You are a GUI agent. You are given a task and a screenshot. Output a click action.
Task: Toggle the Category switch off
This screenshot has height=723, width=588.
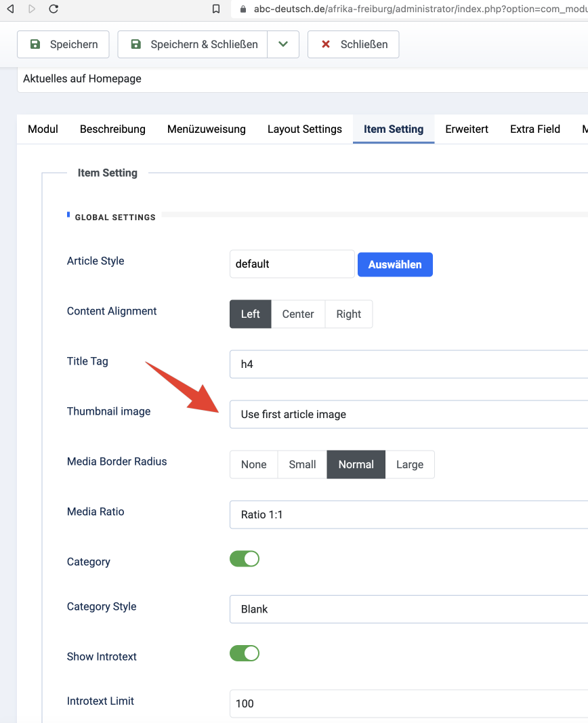coord(245,559)
